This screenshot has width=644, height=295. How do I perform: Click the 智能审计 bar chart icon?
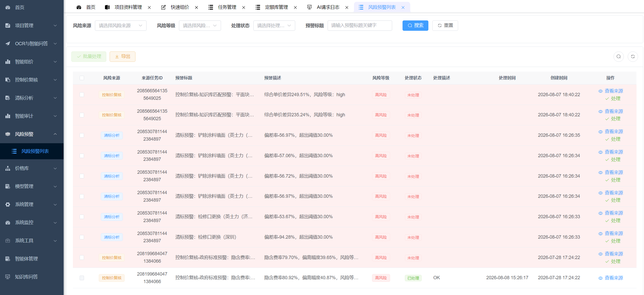8,116
